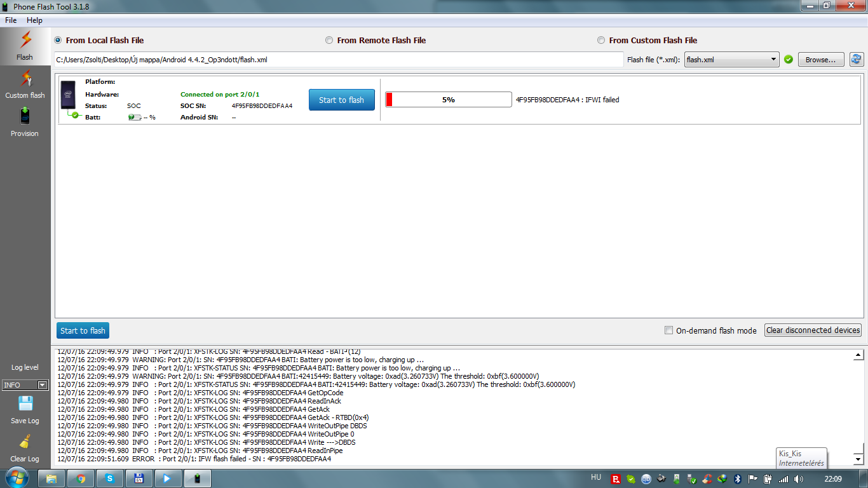The image size is (868, 488).
Task: Click the safely remove hardware tray icon
Action: click(692, 478)
